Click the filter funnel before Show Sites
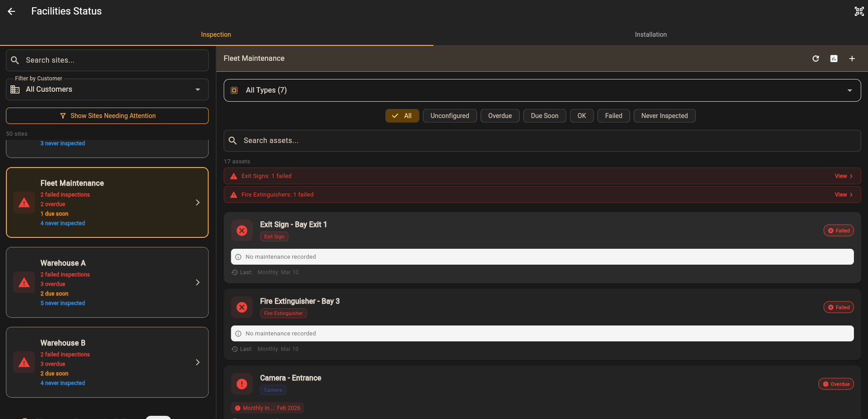Viewport: 868px width, 419px height. [63, 116]
